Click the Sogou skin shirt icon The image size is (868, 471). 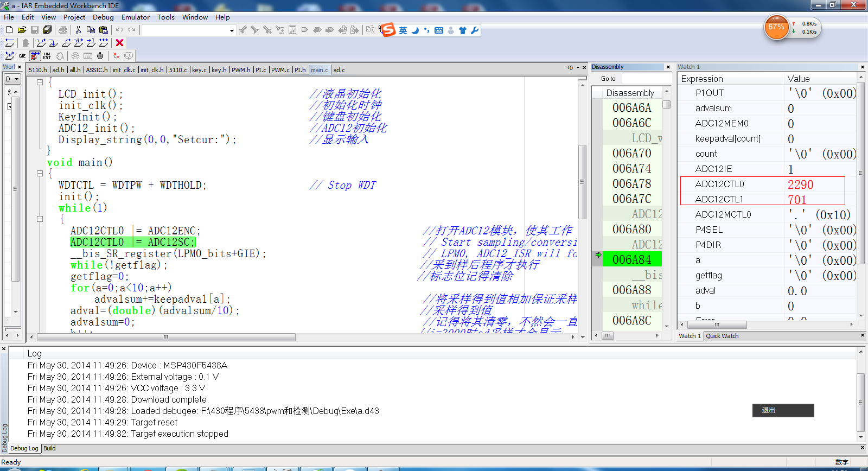pos(463,30)
